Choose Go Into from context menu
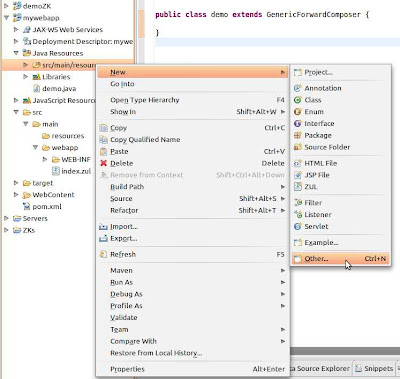Viewport: 400px width, 379px height. pyautogui.click(x=193, y=84)
